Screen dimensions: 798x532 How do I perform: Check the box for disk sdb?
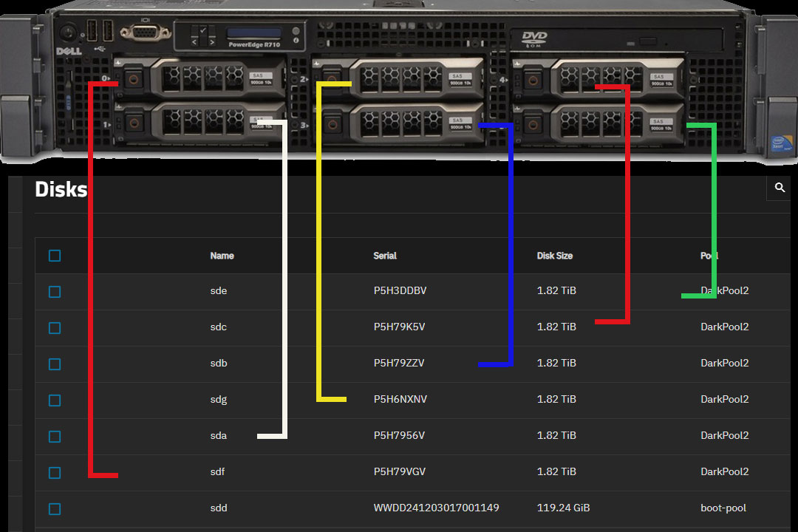(55, 364)
